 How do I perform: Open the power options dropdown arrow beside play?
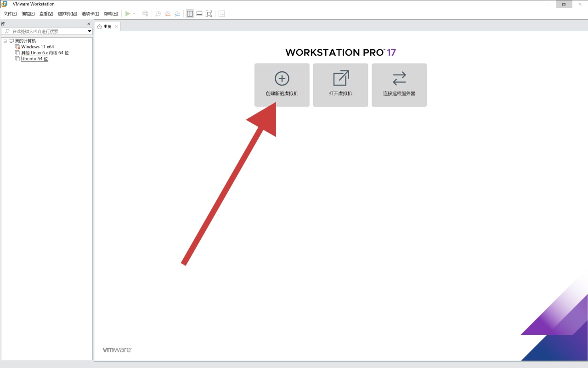tap(134, 14)
